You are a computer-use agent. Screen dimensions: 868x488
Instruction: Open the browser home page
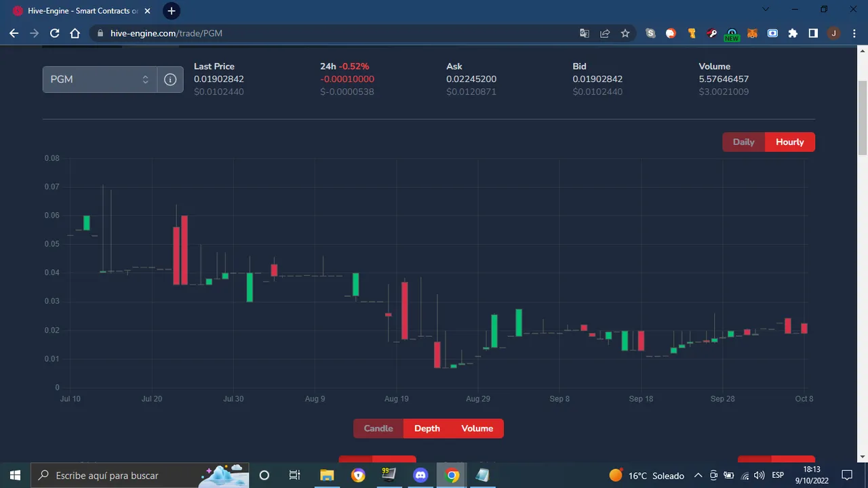click(x=75, y=33)
